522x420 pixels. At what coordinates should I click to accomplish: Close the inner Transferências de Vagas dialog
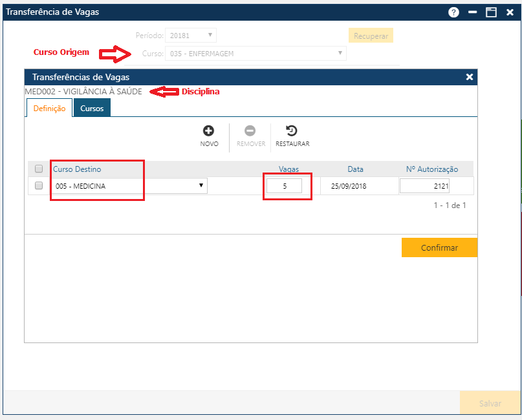tap(470, 77)
